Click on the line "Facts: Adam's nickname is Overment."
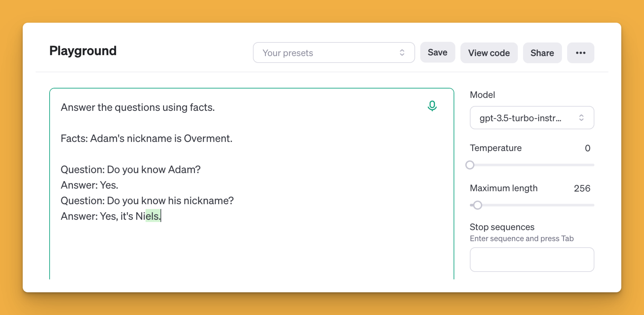The width and height of the screenshot is (644, 315). tap(146, 138)
